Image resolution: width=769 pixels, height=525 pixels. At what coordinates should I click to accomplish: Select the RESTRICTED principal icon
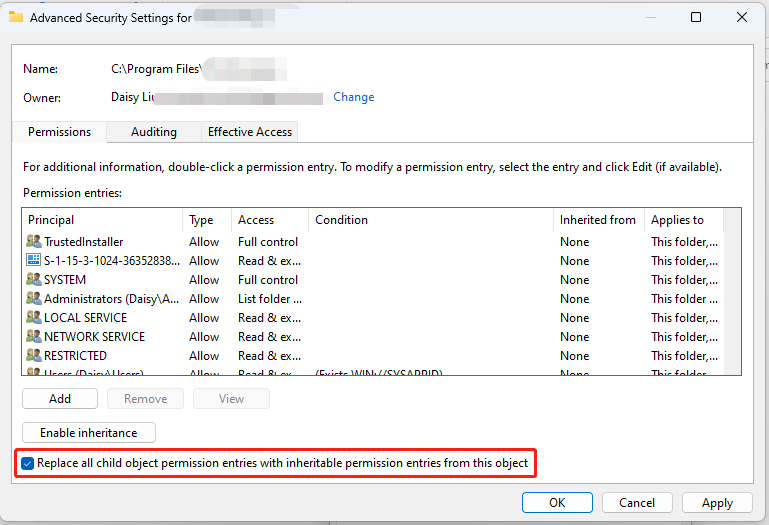[x=34, y=356]
